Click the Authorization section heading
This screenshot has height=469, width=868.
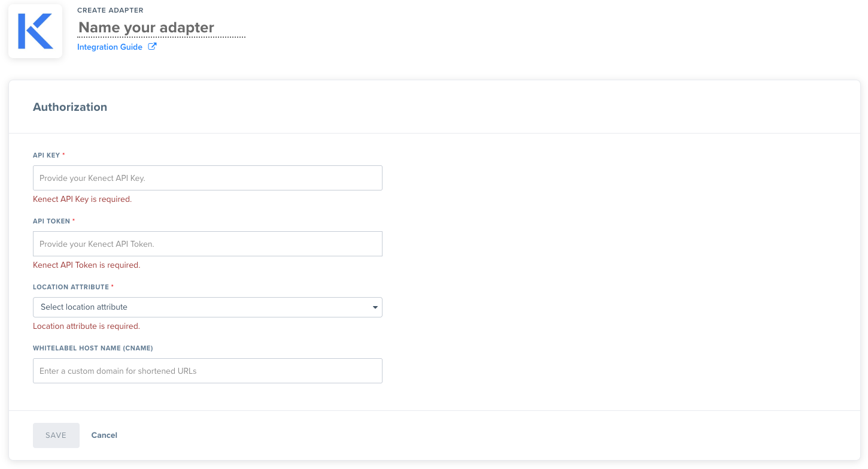coord(70,107)
